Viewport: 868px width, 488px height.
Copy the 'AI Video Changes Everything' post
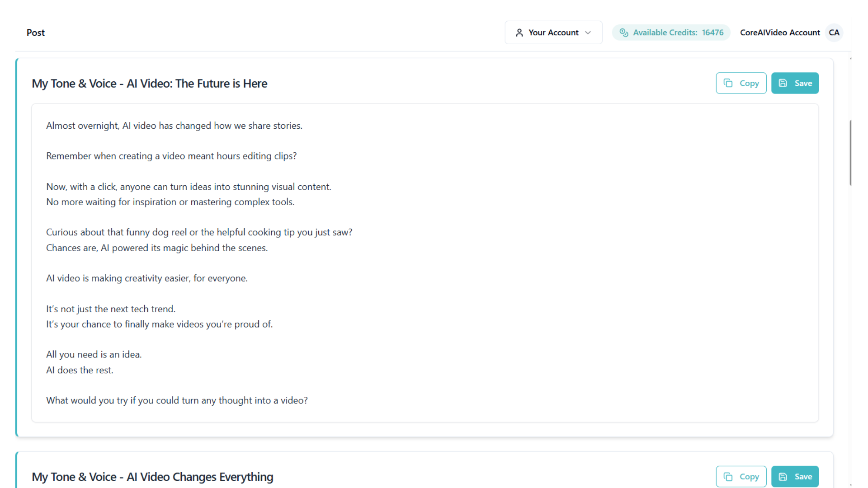click(x=741, y=477)
